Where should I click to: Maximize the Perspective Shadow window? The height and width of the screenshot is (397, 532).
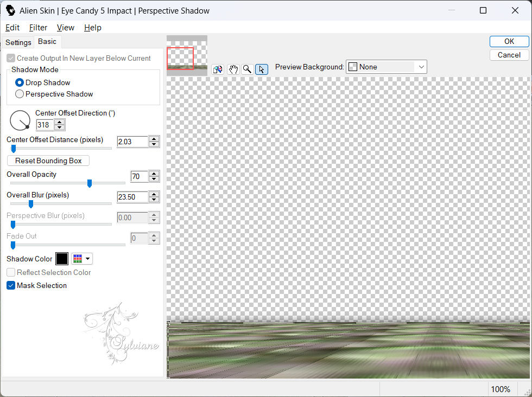(483, 10)
